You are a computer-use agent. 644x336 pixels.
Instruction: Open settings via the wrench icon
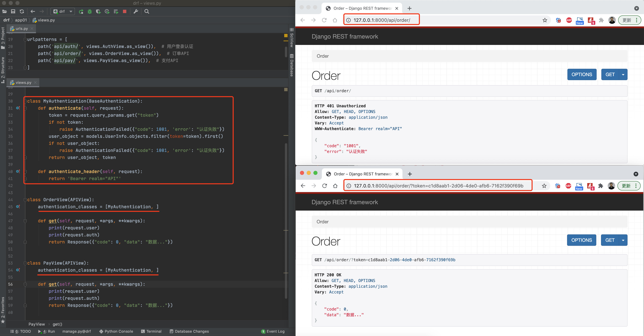136,11
